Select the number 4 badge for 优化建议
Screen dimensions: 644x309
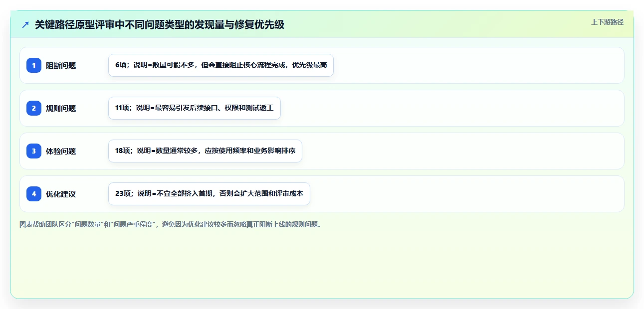[x=34, y=194]
